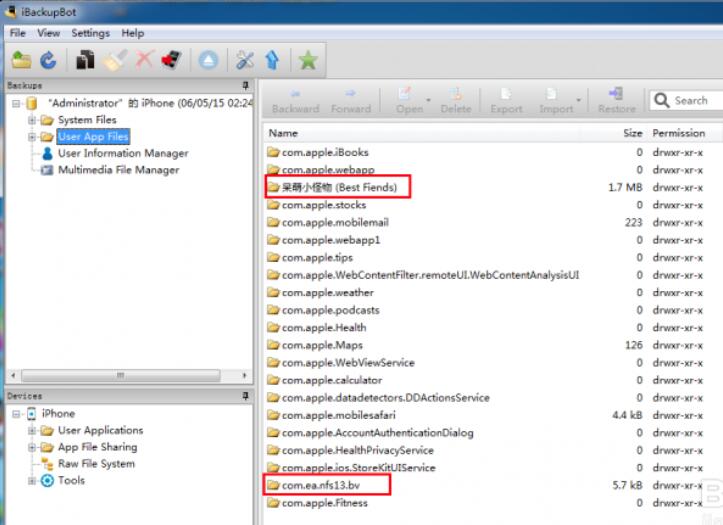Click the duplicate files toolbar icon
Image resolution: width=723 pixels, height=525 pixels.
click(x=85, y=60)
